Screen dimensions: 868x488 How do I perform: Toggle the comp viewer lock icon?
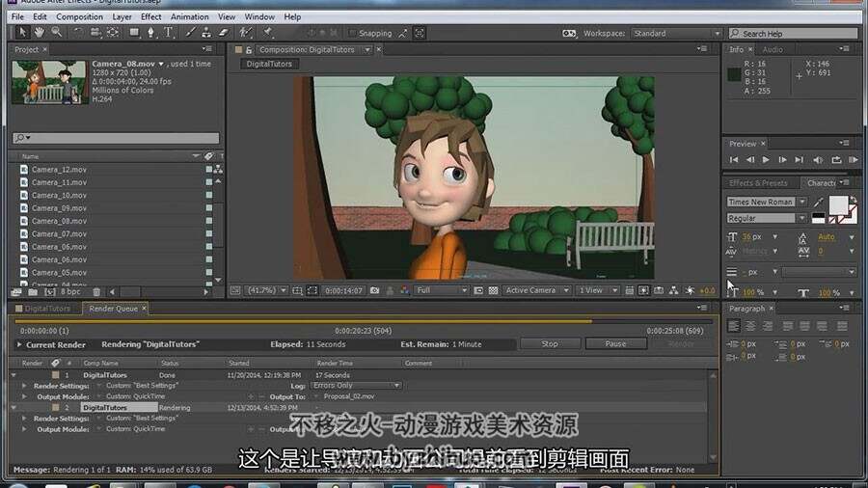click(x=249, y=50)
